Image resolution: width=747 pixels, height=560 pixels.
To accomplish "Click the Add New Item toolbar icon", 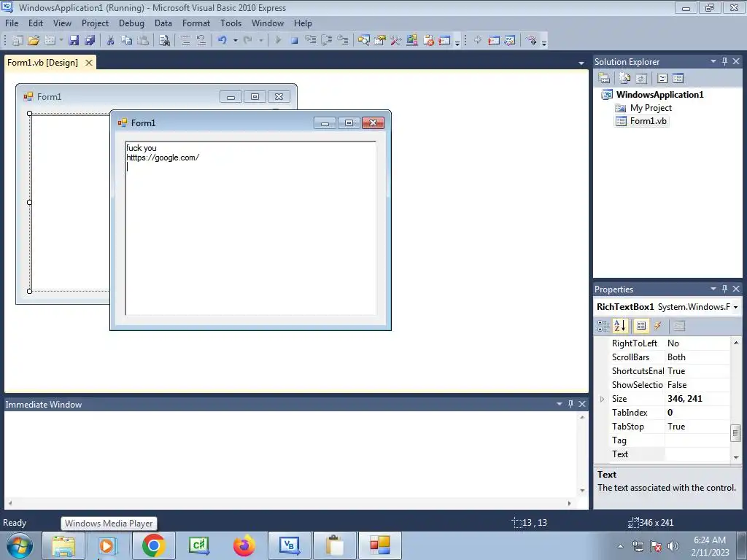I will coord(50,41).
